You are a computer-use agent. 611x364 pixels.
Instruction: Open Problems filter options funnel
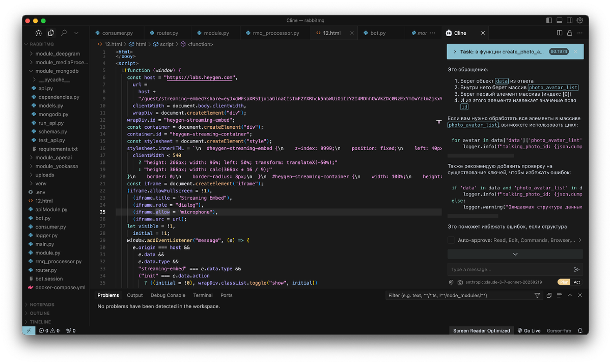point(538,295)
